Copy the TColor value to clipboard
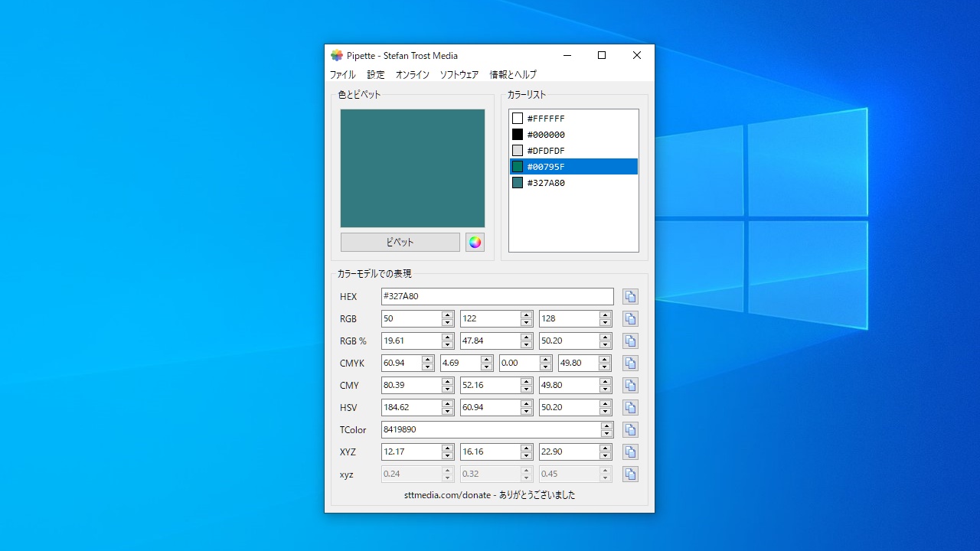 [630, 430]
